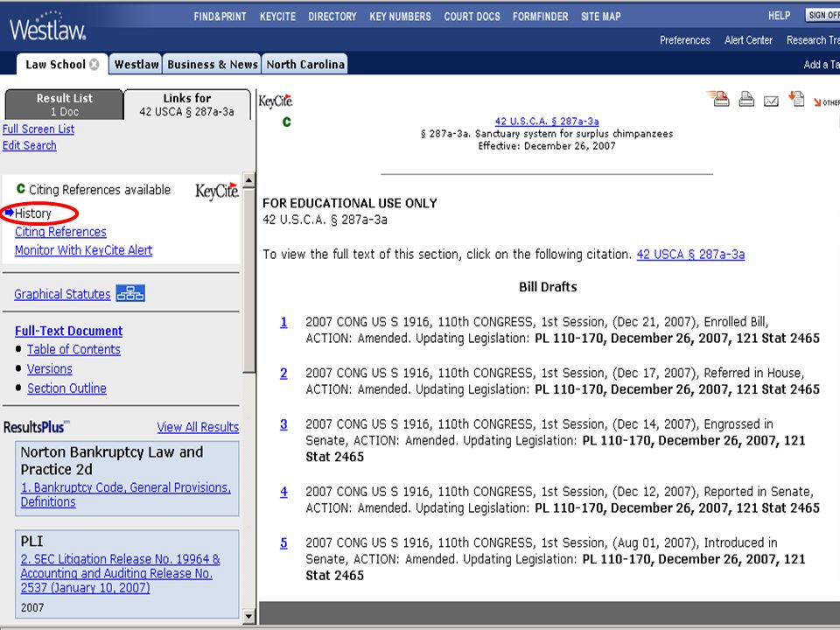Click the Quick Print icon
The image size is (840, 630).
[718, 99]
